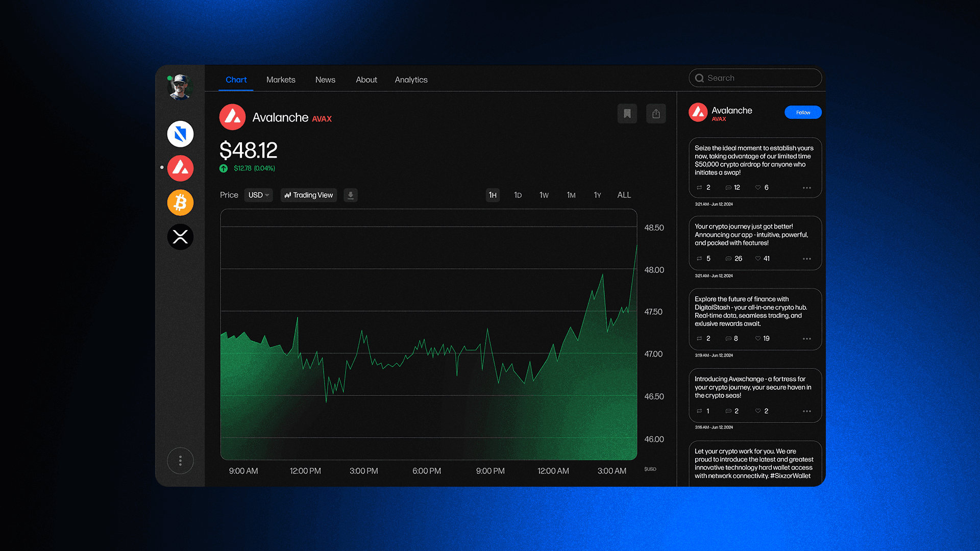Switch the chart to the 1D range
Image resolution: width=980 pixels, height=551 pixels.
pos(518,195)
